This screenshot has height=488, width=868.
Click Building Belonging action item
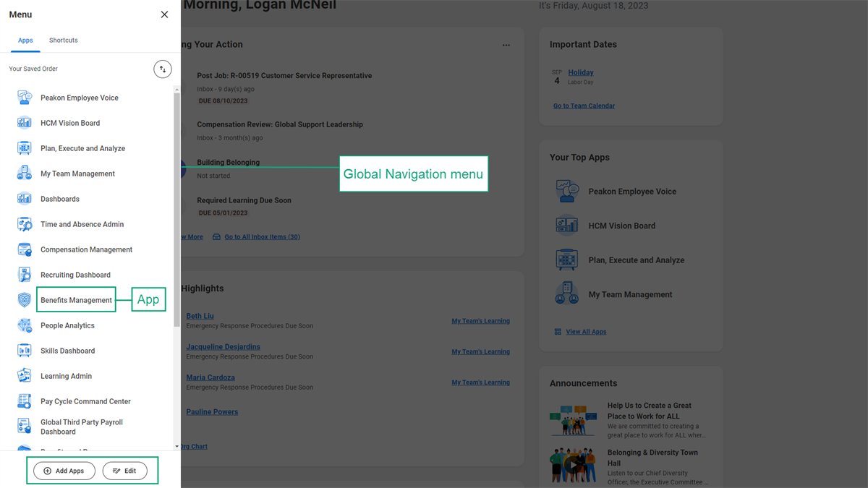click(228, 163)
